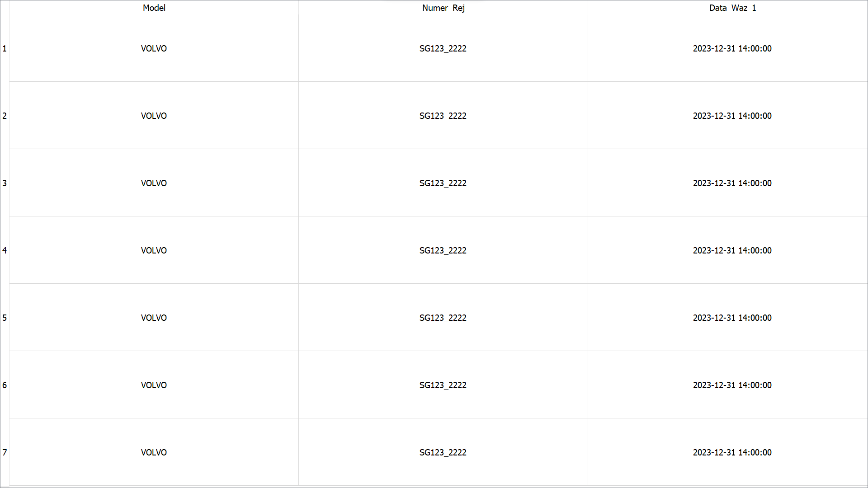868x488 pixels.
Task: Select the SG123_2222 cell in row 2
Action: coord(443,116)
